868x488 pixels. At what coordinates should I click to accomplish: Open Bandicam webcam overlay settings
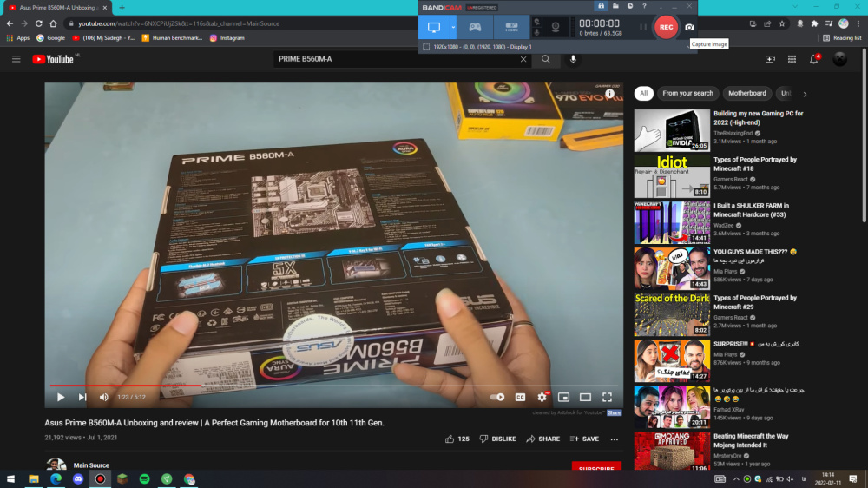pyautogui.click(x=556, y=27)
